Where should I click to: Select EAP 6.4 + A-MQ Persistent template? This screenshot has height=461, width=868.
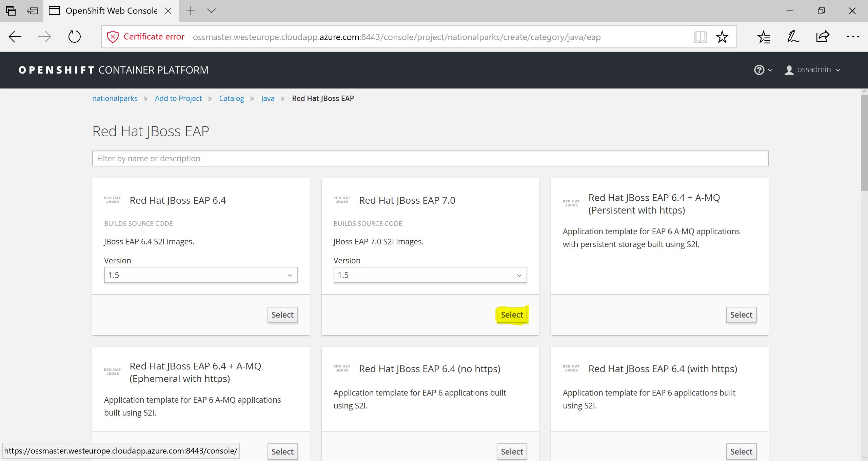pos(741,315)
